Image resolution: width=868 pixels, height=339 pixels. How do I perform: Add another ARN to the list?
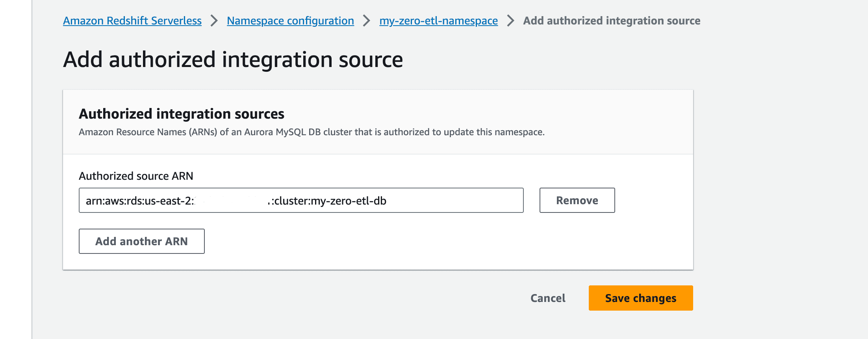(142, 241)
